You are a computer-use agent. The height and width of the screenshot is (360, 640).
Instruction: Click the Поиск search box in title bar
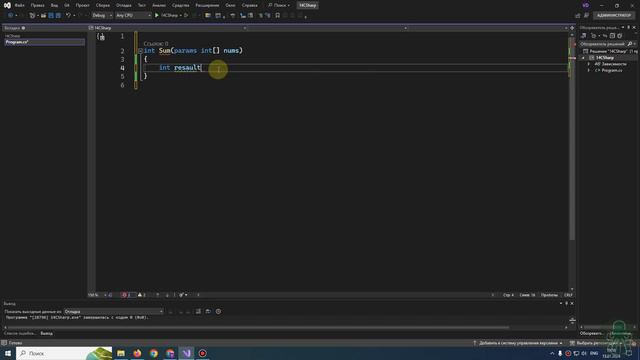coord(279,5)
